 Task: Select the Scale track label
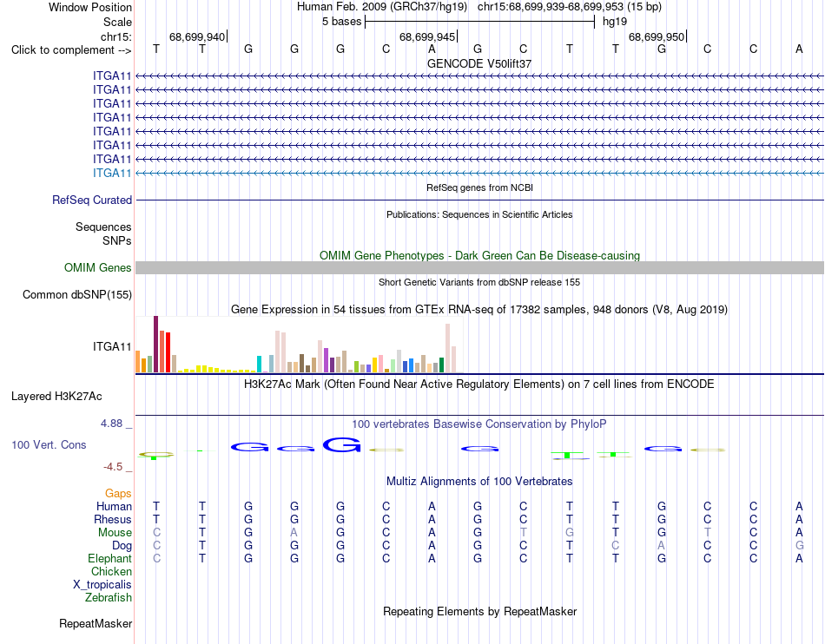click(117, 22)
